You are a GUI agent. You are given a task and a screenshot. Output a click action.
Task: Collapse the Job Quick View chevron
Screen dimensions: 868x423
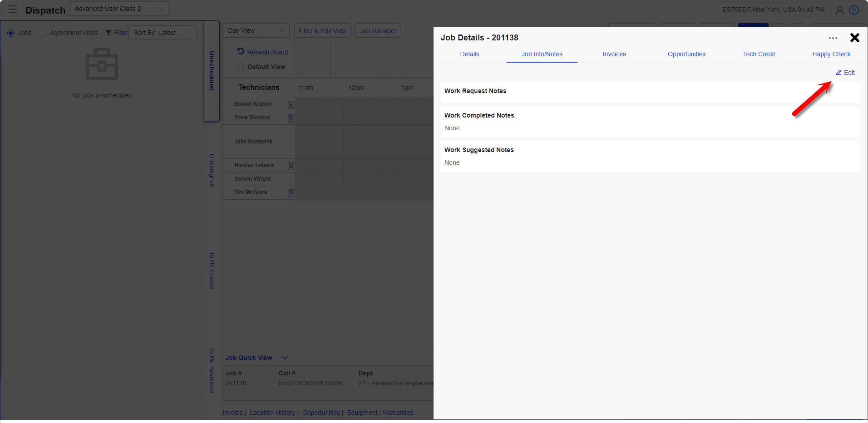(x=285, y=358)
